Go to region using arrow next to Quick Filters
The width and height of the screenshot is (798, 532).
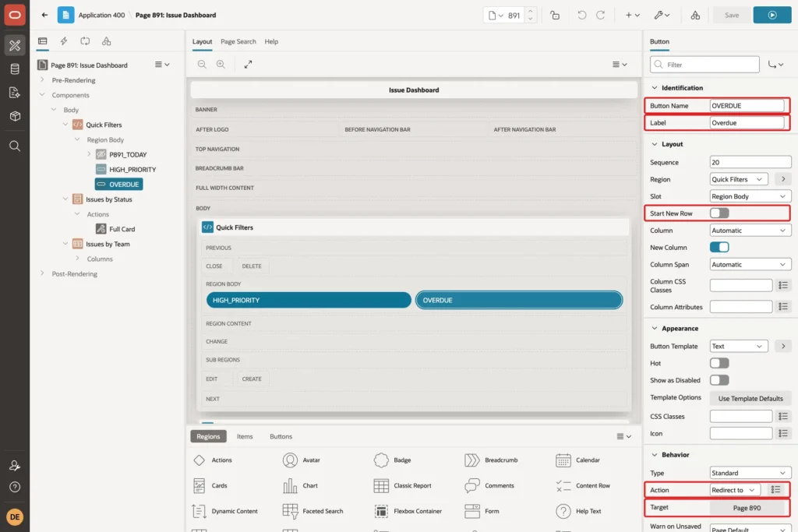783,179
